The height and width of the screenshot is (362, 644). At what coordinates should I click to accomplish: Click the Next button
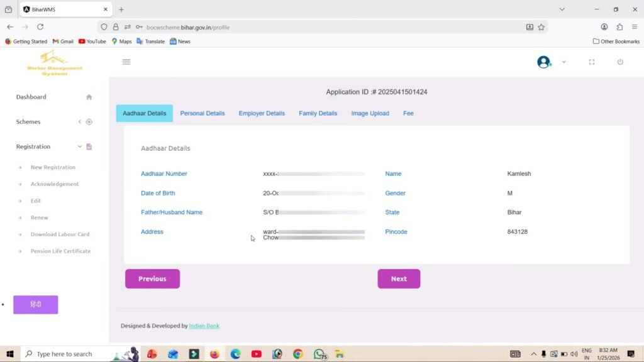[399, 278]
